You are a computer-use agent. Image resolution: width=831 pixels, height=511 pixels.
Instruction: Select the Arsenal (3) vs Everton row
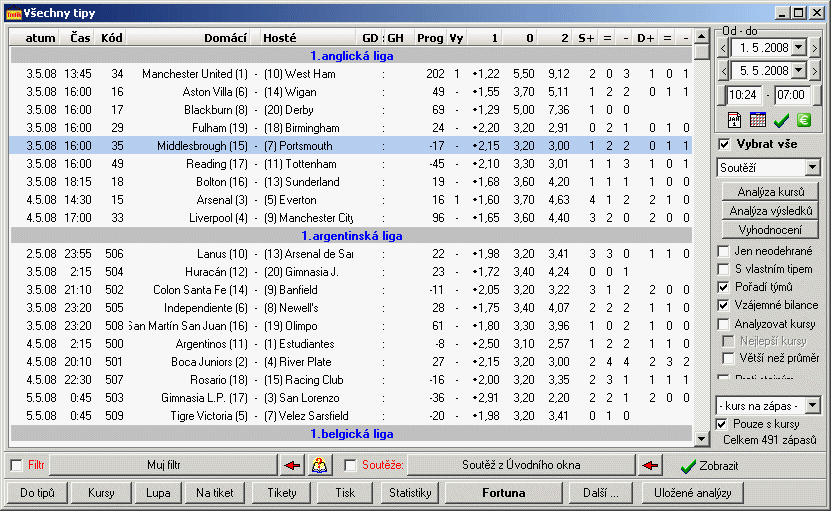pyautogui.click(x=351, y=200)
